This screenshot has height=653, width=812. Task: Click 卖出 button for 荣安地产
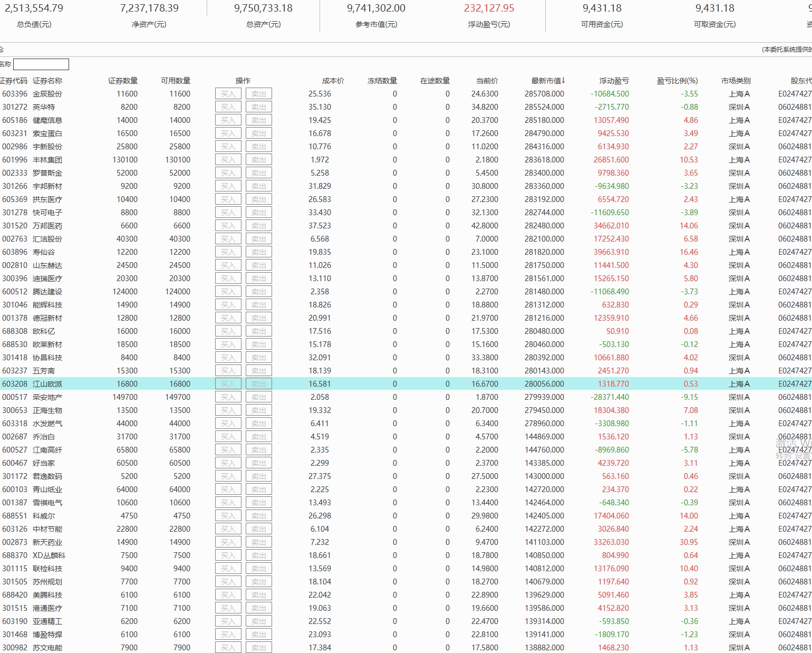tap(258, 397)
